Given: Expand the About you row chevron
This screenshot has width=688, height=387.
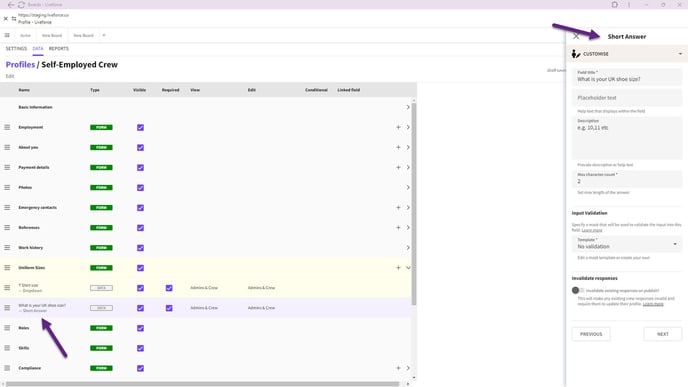Looking at the screenshot, I should [408, 147].
